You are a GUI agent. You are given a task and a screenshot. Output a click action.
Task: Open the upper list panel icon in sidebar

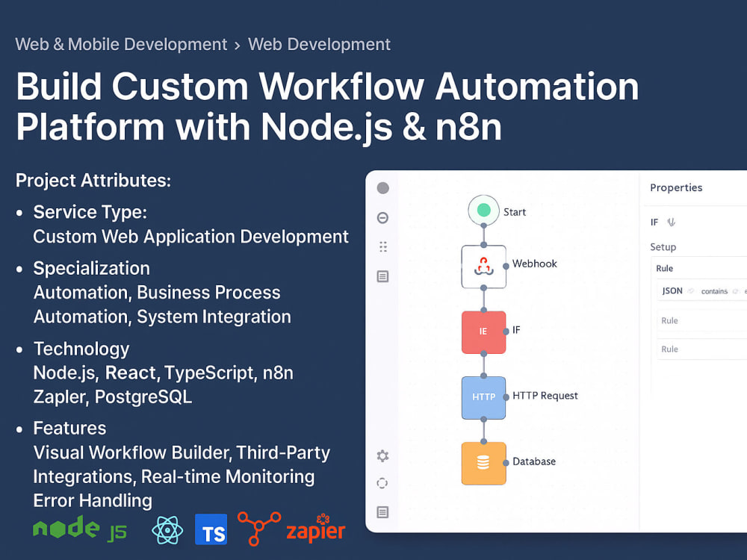click(x=382, y=276)
